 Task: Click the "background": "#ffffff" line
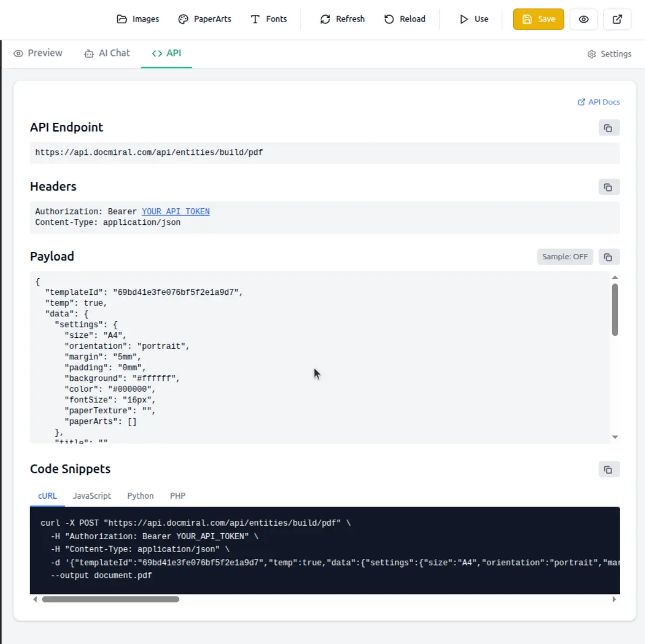[122, 378]
